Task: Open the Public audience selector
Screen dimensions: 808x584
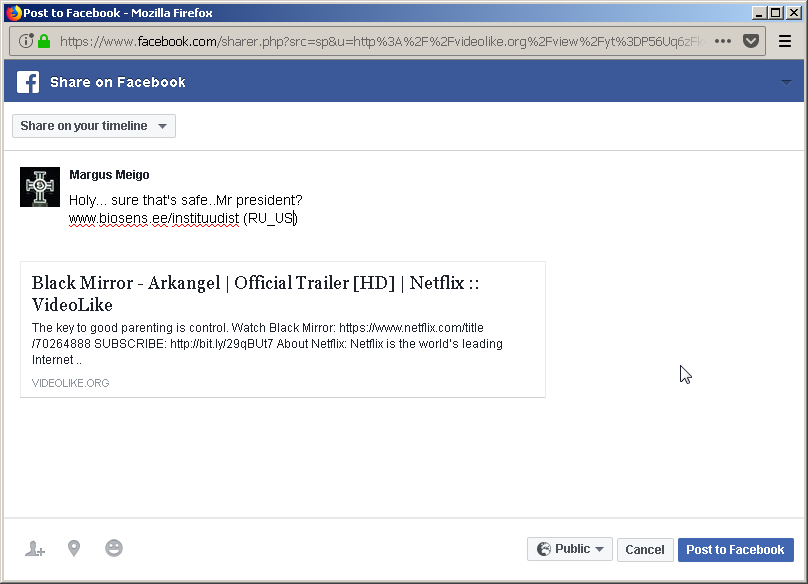Action: coord(569,549)
